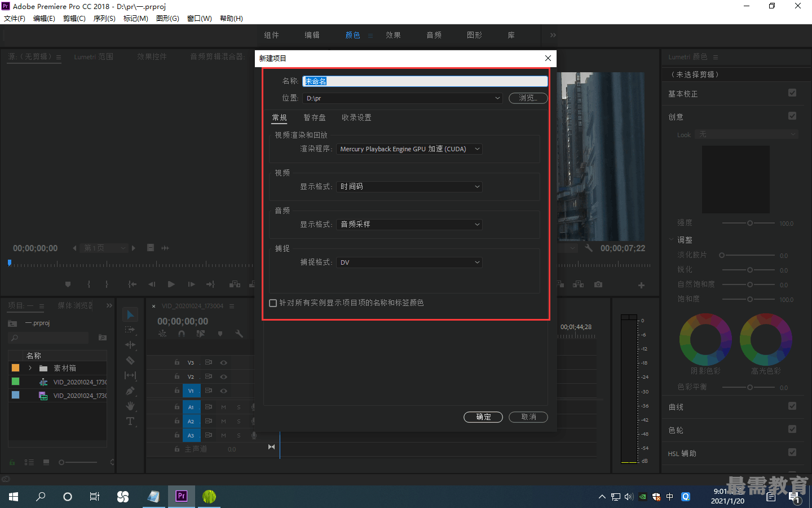Open video 显示格式 时间码 dropdown

(409, 187)
